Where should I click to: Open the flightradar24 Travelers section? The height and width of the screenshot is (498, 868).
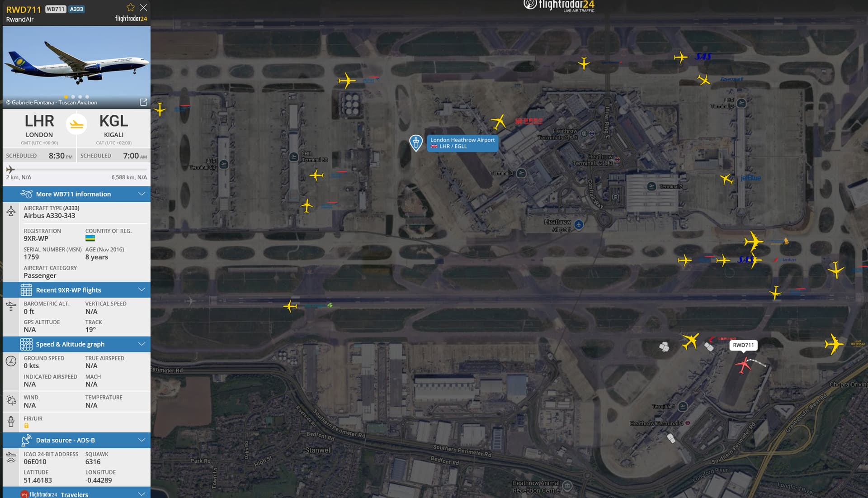click(76, 494)
